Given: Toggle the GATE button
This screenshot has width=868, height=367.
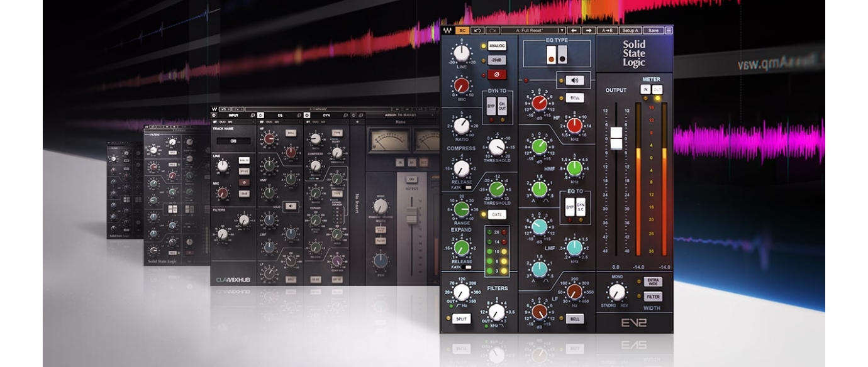Looking at the screenshot, I should 497,214.
